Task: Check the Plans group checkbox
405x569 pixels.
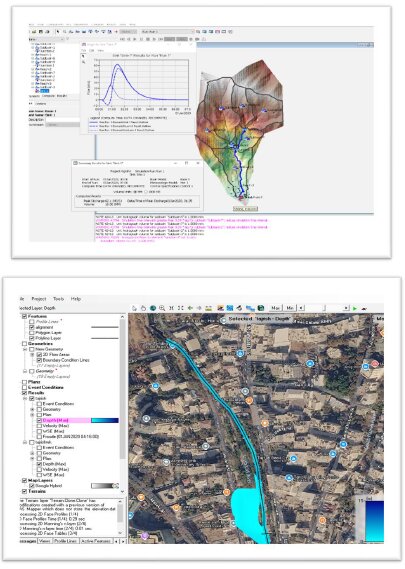Action: coord(25,382)
